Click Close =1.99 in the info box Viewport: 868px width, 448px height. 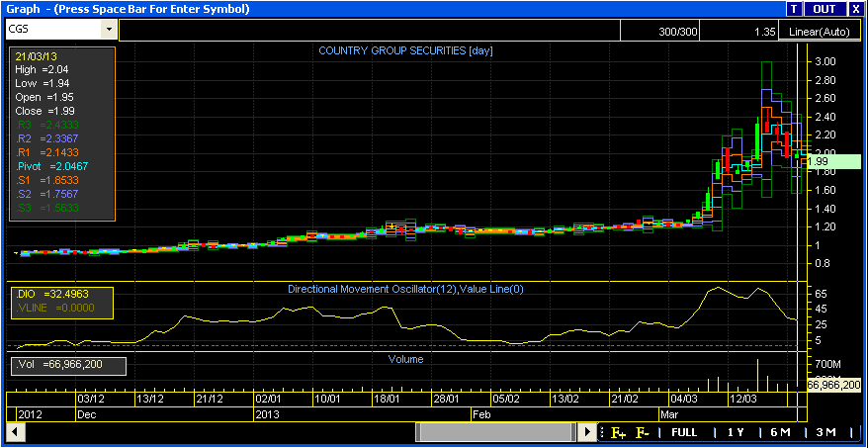[44, 111]
